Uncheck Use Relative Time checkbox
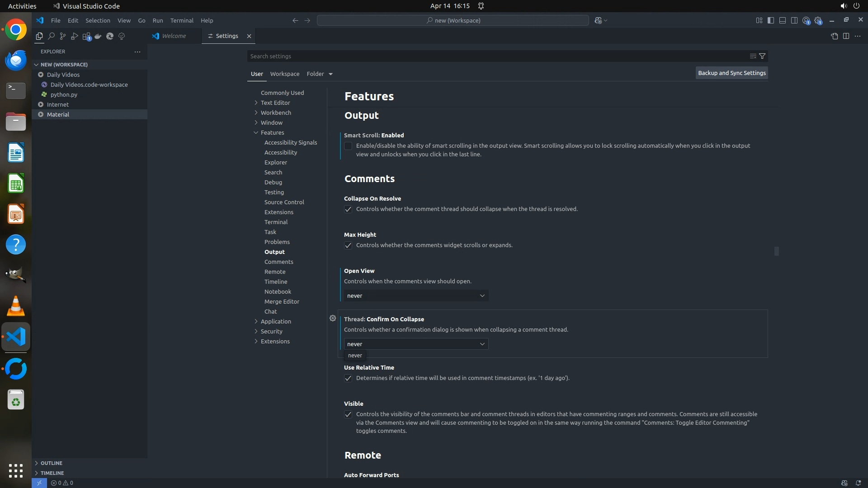The width and height of the screenshot is (868, 488). 348,378
